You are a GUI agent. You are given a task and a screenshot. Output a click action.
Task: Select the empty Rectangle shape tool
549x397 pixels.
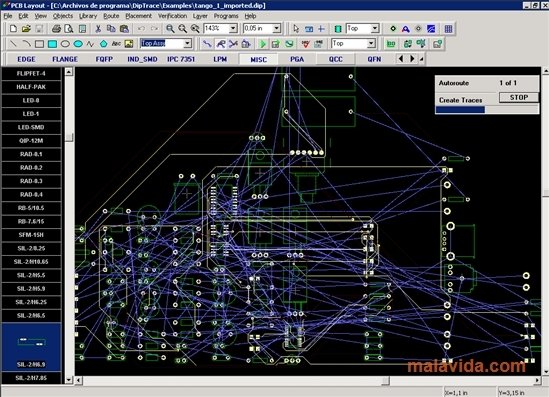click(x=40, y=44)
